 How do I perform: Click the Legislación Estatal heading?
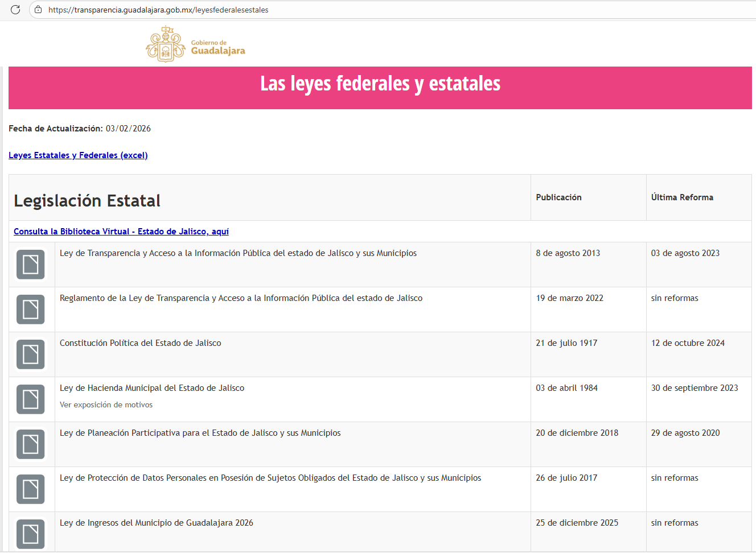click(87, 201)
